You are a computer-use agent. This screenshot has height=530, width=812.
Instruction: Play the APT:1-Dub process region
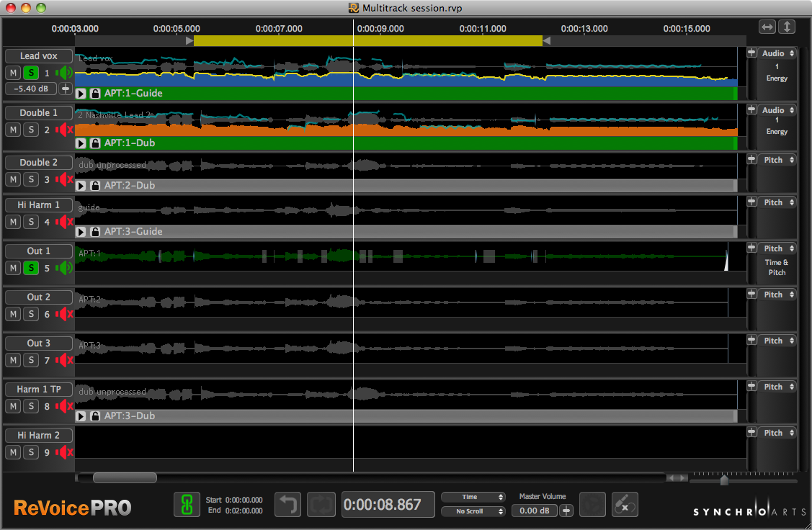tap(81, 143)
